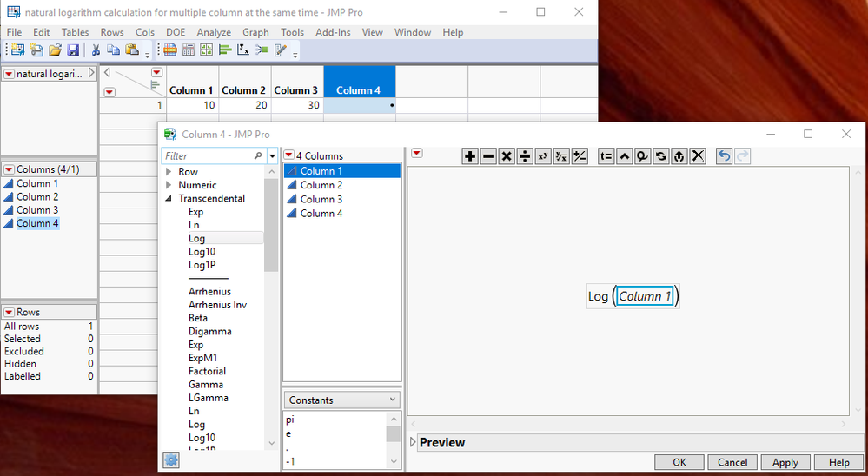Click the OK button
868x476 pixels.
679,462
